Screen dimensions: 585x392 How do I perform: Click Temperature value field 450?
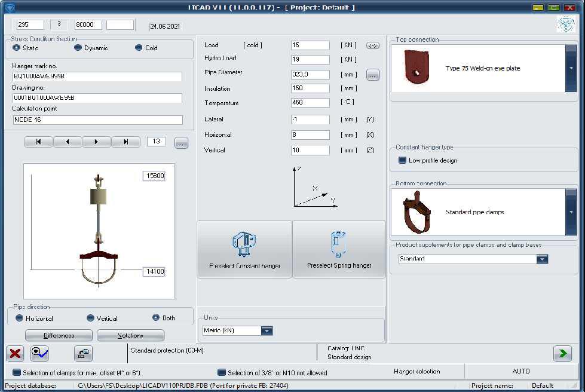click(310, 102)
